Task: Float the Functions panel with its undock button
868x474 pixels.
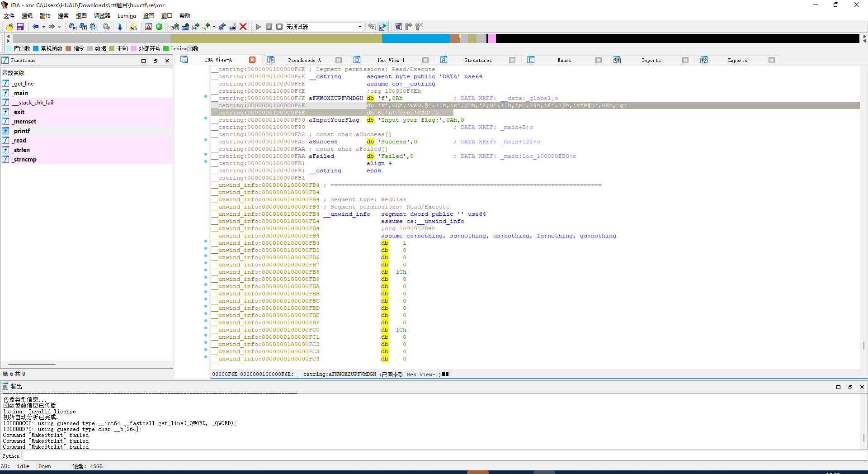Action: coord(156,61)
